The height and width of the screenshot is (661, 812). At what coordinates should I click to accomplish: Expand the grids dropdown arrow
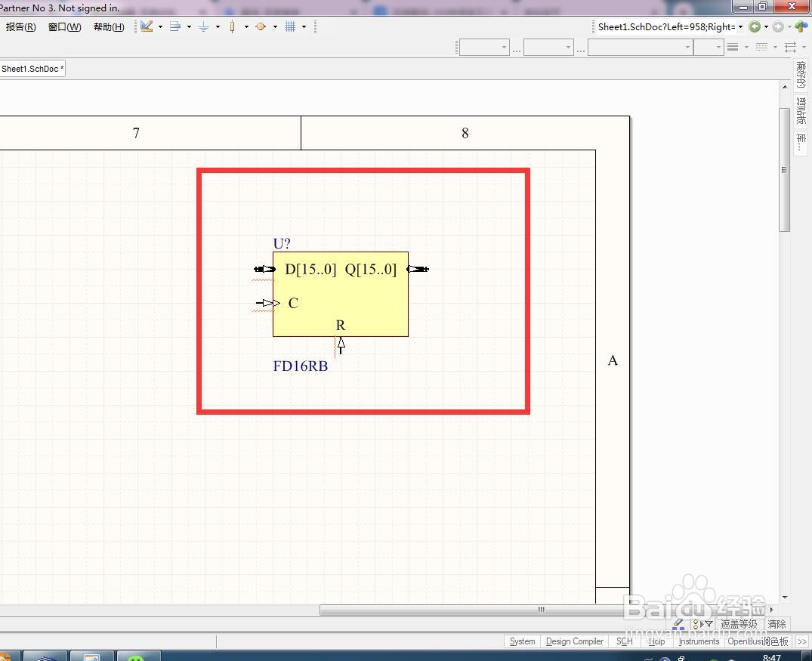[304, 26]
